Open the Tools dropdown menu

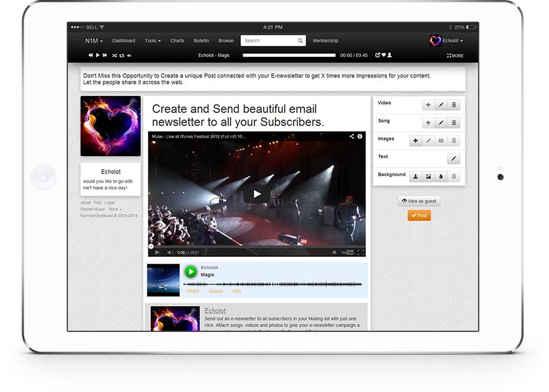[153, 41]
